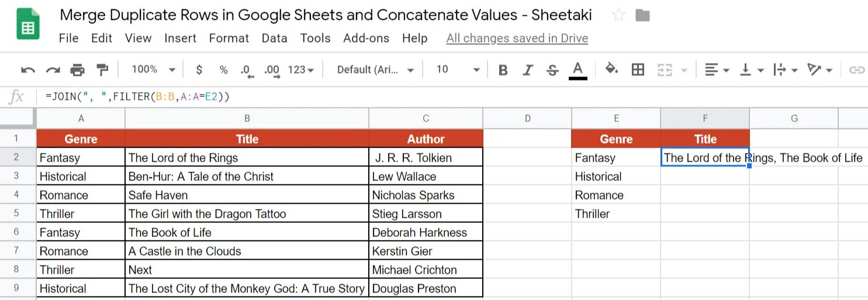Click inside the formula bar
This screenshot has width=868, height=300.
409,96
